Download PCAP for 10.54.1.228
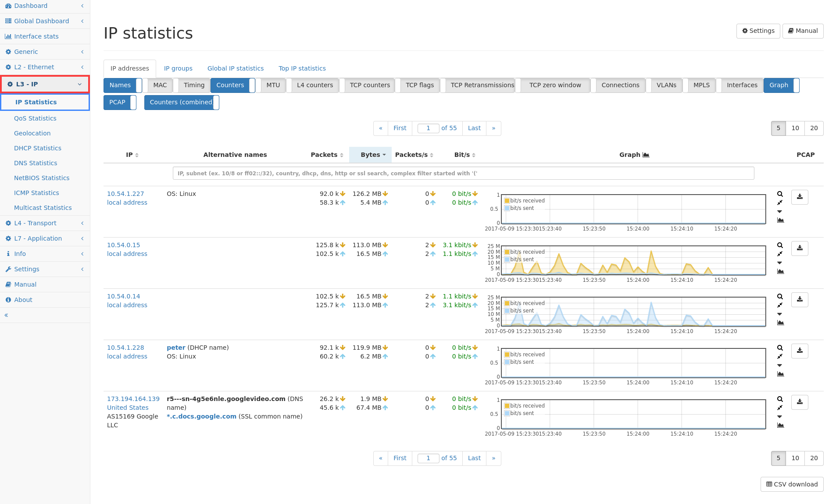Viewport: 836px width, 504px height. click(x=800, y=351)
